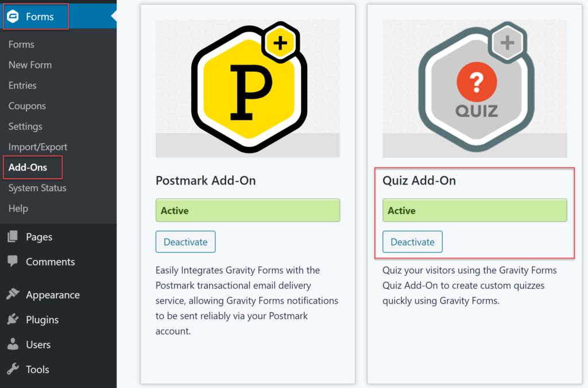The width and height of the screenshot is (588, 388).
Task: Click the Appearance paintbrush icon
Action: tap(11, 294)
